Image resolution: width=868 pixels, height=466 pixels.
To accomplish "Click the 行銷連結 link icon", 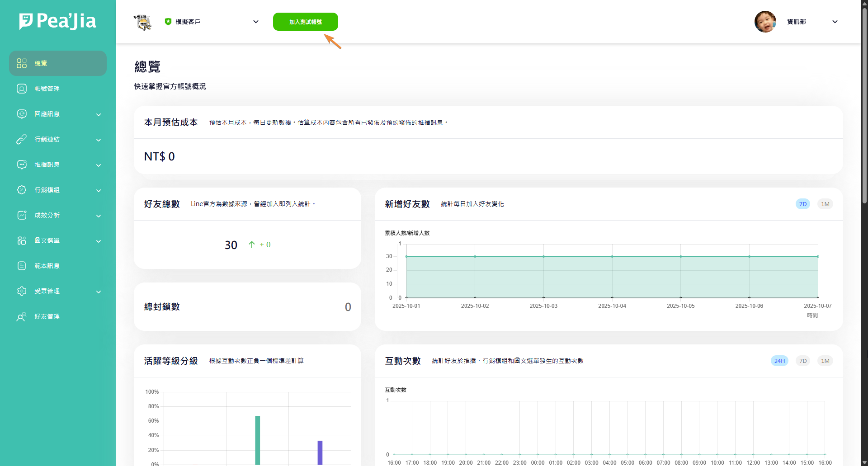I will pyautogui.click(x=22, y=139).
